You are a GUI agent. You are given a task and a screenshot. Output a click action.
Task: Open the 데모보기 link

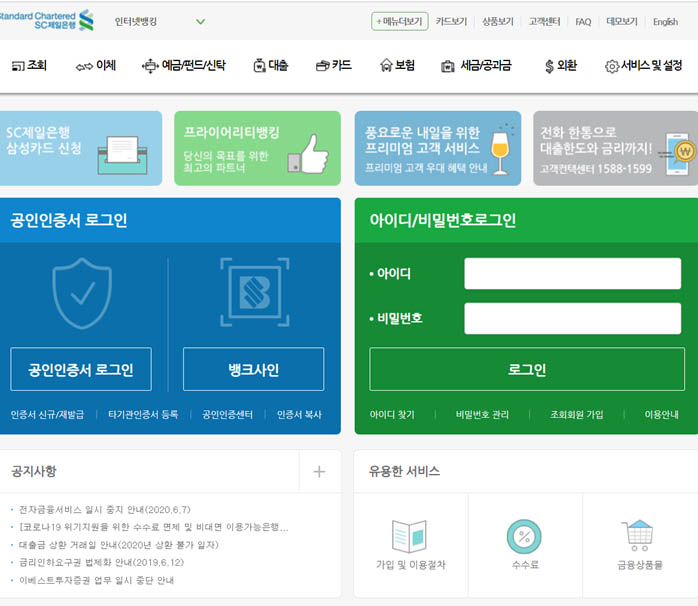(622, 21)
